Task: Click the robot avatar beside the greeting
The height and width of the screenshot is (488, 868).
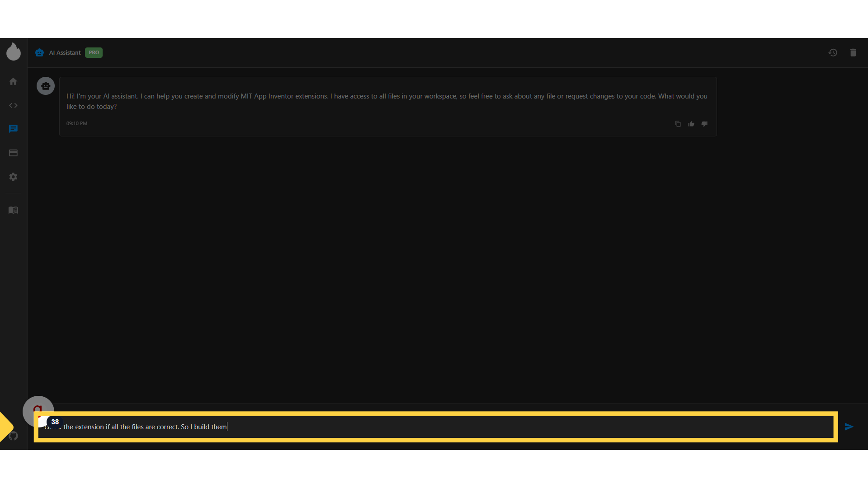Action: point(46,86)
